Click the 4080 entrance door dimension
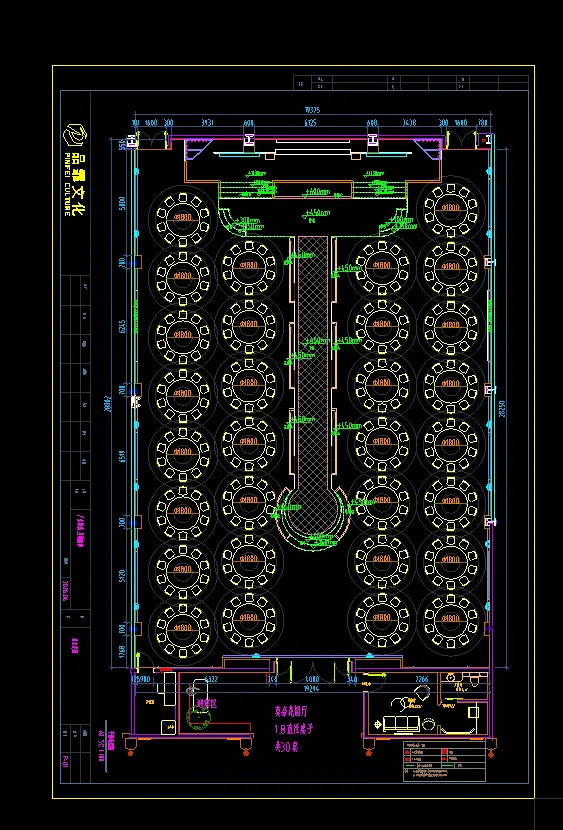Viewport: 563px width, 830px height. (x=313, y=679)
